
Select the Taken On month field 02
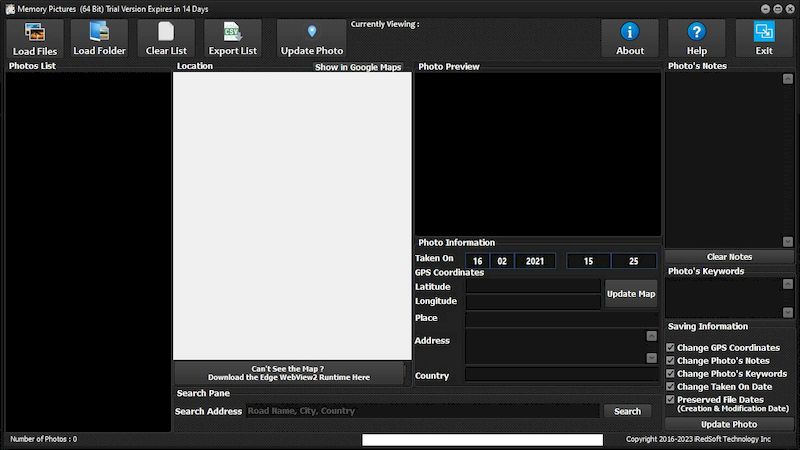502,261
